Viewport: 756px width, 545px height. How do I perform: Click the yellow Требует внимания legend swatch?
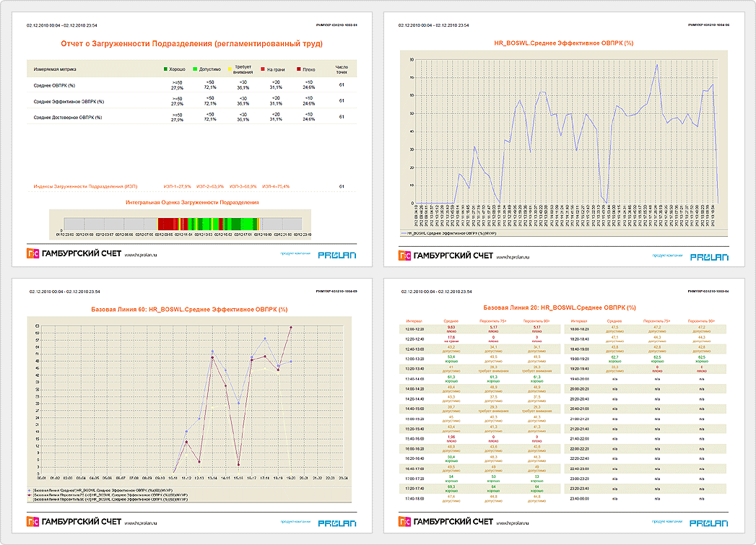pos(230,70)
